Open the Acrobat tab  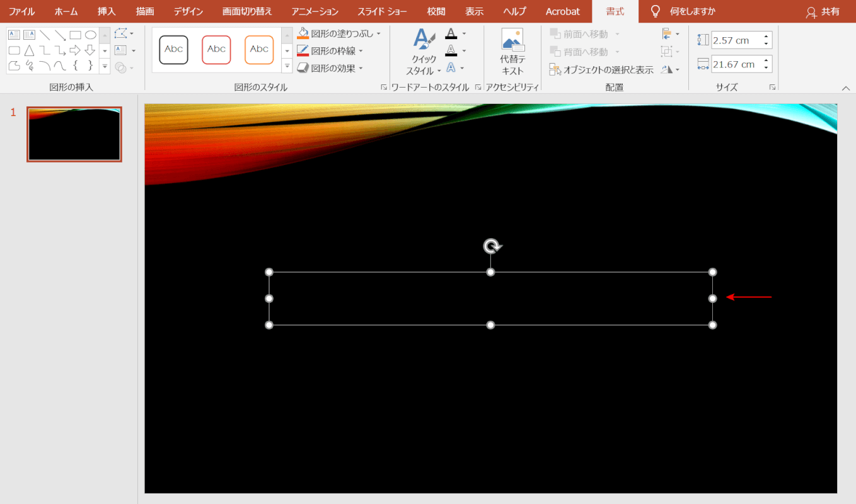click(x=563, y=11)
